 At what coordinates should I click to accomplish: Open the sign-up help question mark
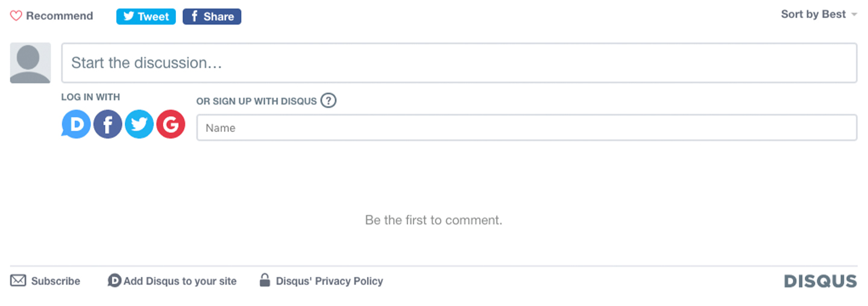click(x=328, y=101)
